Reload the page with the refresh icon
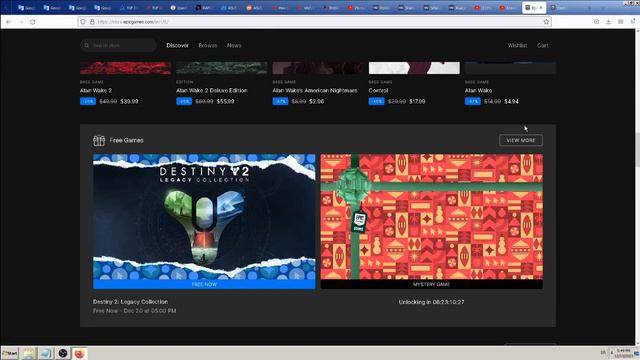 [33, 22]
